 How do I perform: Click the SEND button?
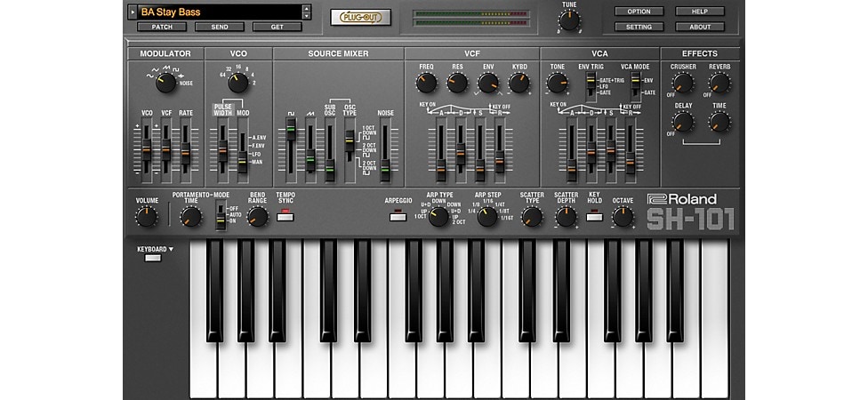(x=219, y=27)
